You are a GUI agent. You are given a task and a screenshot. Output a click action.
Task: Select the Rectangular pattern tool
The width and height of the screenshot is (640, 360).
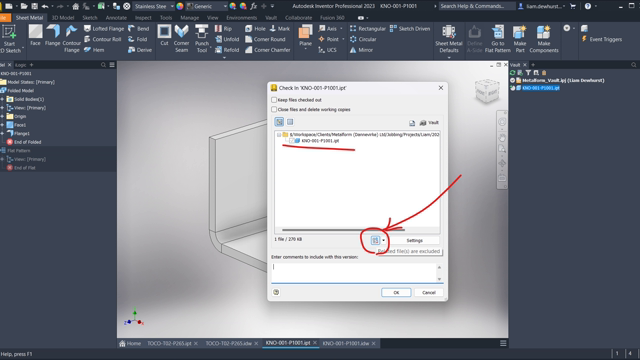(367, 29)
